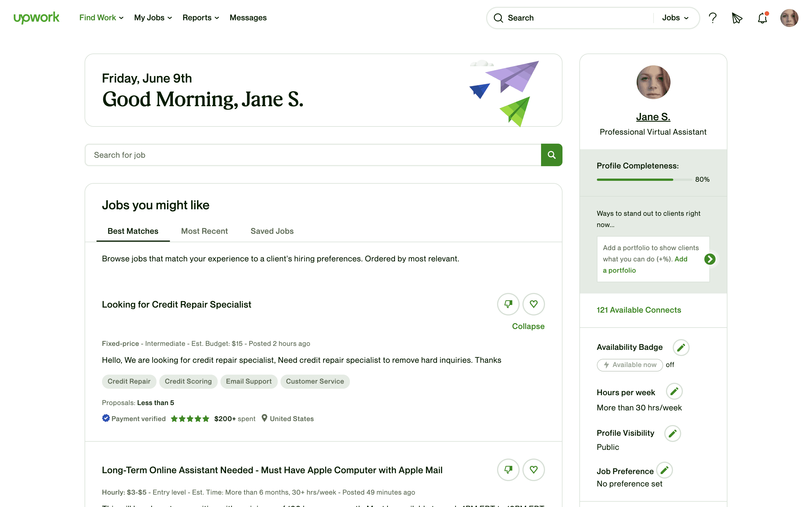Screen dimensions: 812x507
Task: Open the Saved Jobs tab
Action: [272, 231]
